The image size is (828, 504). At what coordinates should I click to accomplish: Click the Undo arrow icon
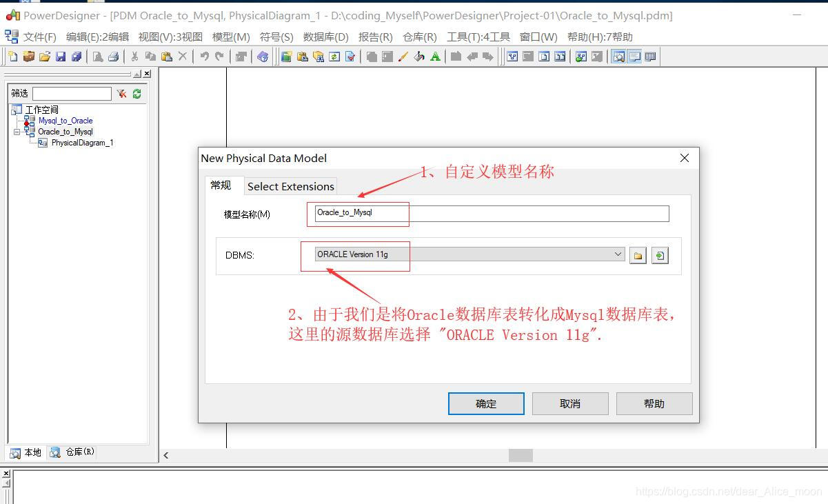[203, 57]
